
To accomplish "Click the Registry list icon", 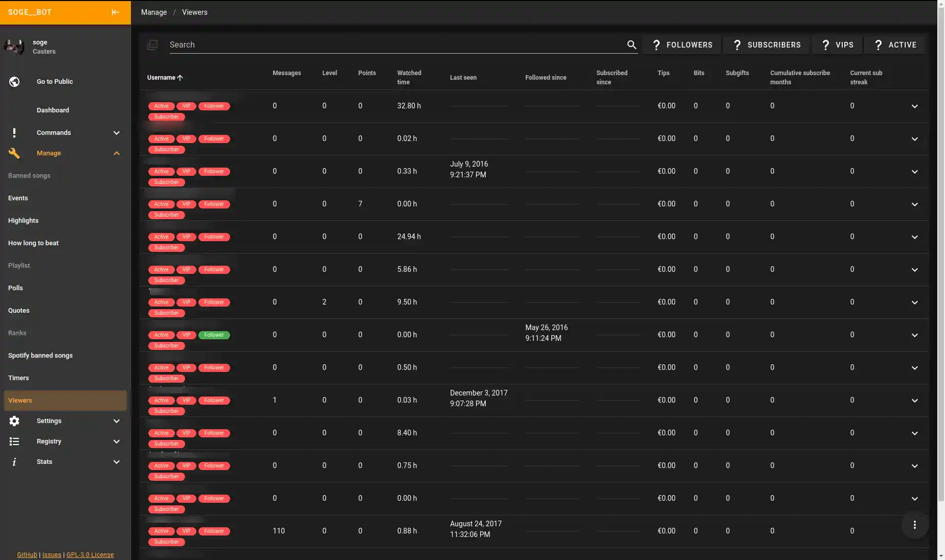I will 14,441.
